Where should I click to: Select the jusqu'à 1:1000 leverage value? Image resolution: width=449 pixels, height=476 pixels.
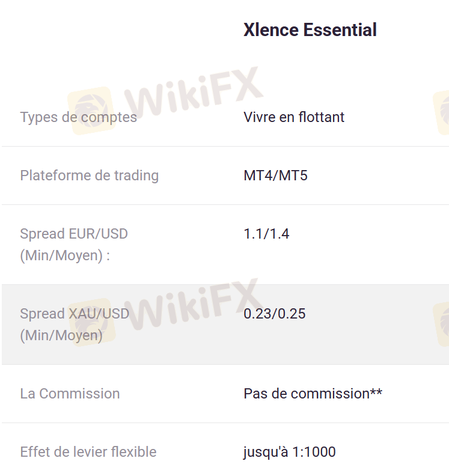[x=289, y=452]
